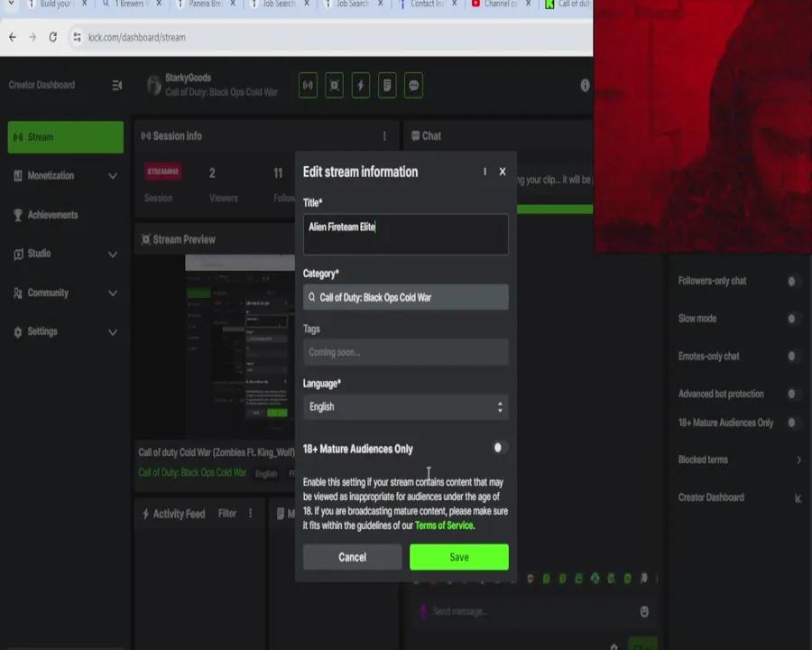Image resolution: width=812 pixels, height=650 pixels.
Task: Click the STREAMING status badge
Action: pos(163,172)
